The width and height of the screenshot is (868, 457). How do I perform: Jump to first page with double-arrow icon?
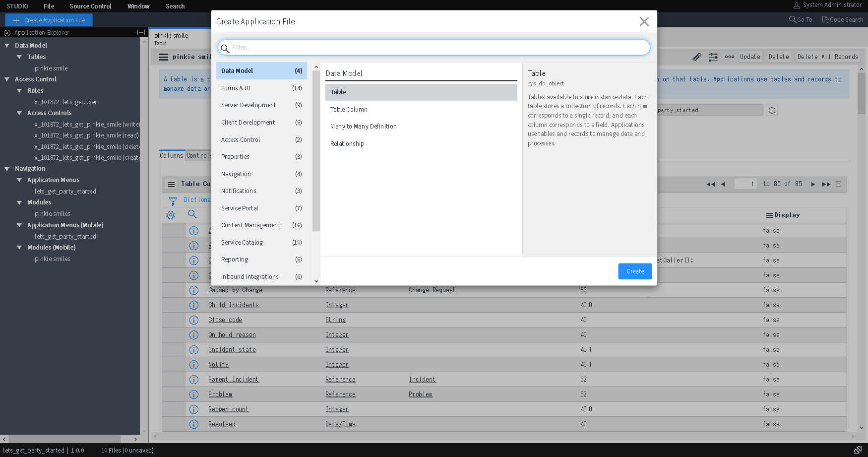coord(710,184)
